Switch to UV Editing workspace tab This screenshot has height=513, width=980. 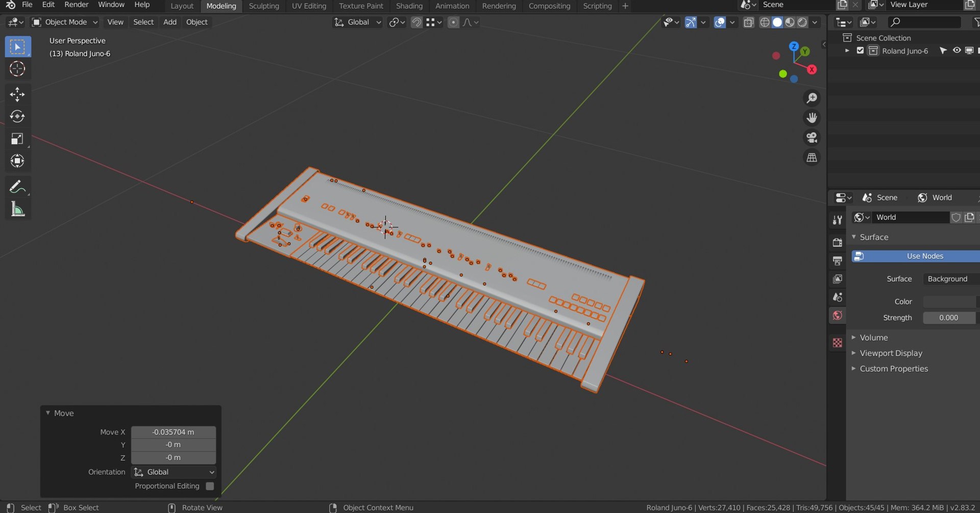[309, 6]
